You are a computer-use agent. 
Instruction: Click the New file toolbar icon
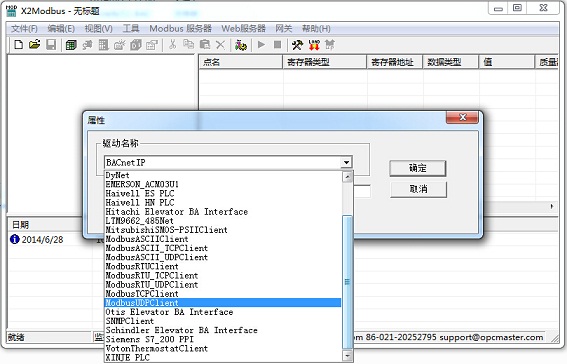point(18,45)
